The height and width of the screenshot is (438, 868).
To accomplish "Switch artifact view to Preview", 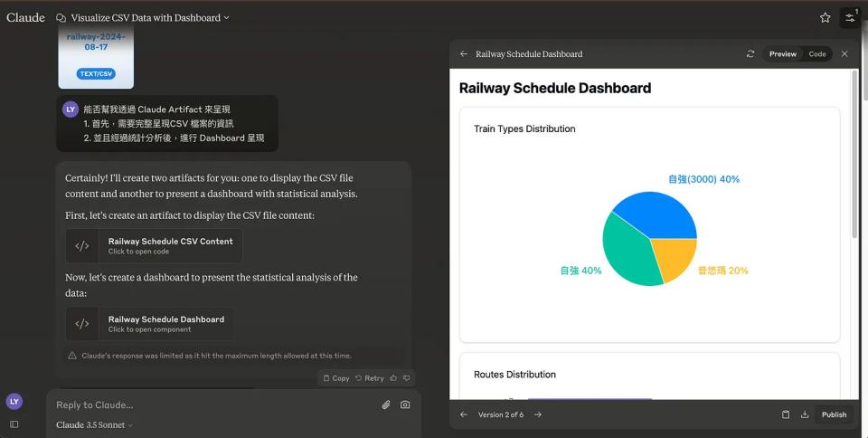I will coord(782,54).
